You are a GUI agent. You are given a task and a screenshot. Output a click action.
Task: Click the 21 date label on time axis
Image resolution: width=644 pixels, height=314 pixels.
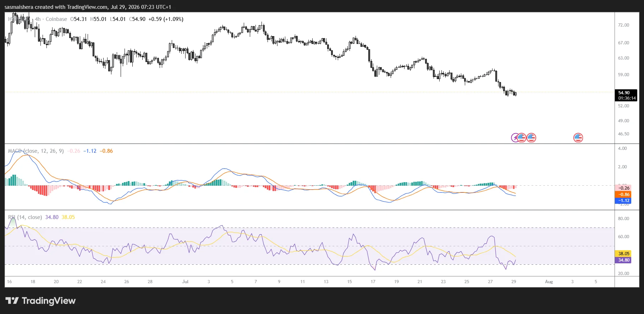tap(420, 282)
